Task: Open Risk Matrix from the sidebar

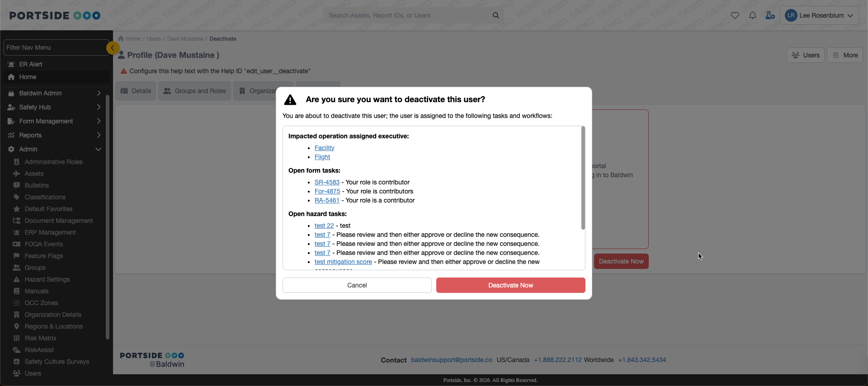Action: pyautogui.click(x=40, y=338)
